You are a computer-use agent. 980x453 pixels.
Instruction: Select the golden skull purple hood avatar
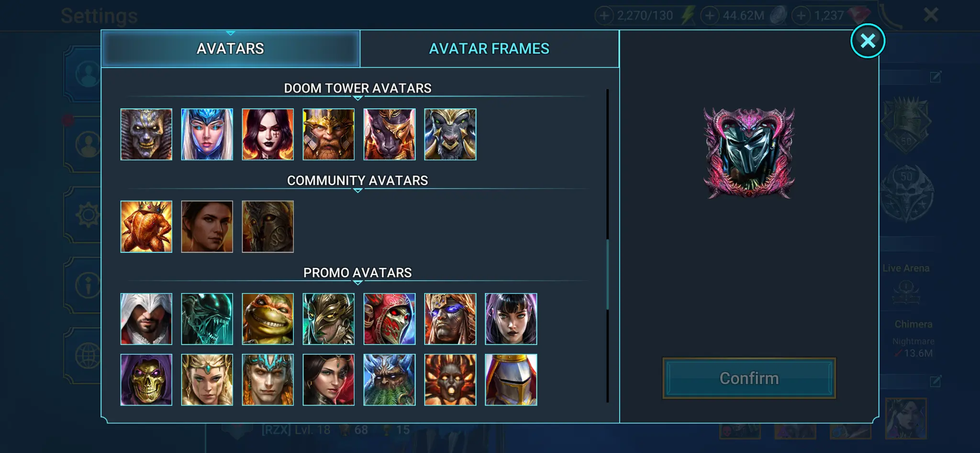(x=146, y=380)
